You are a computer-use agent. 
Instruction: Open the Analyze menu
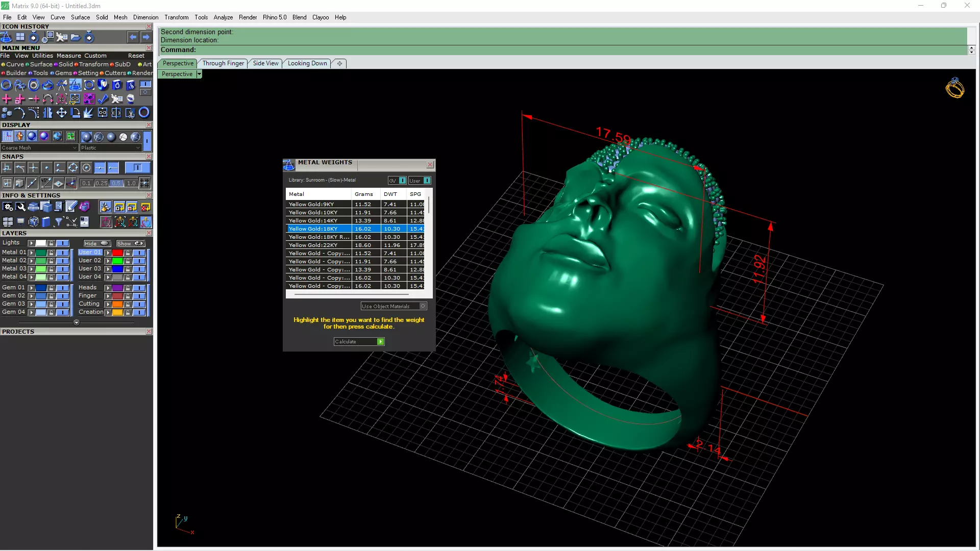(223, 17)
